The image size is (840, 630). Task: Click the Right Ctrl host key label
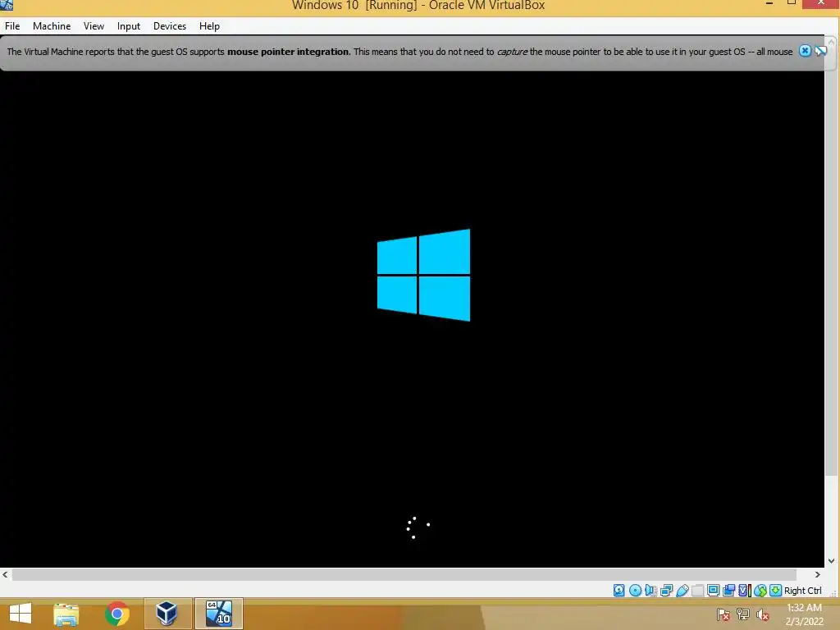click(802, 591)
